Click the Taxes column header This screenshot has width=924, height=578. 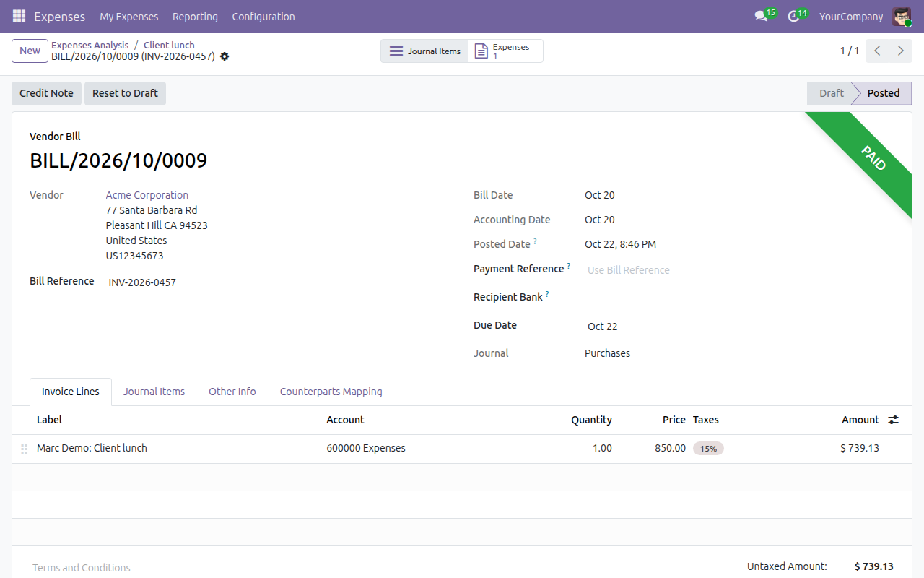pos(706,420)
